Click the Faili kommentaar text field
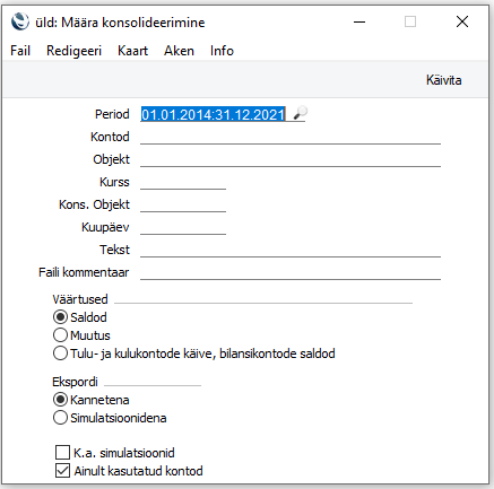Image resolution: width=494 pixels, height=489 pixels. (x=290, y=272)
